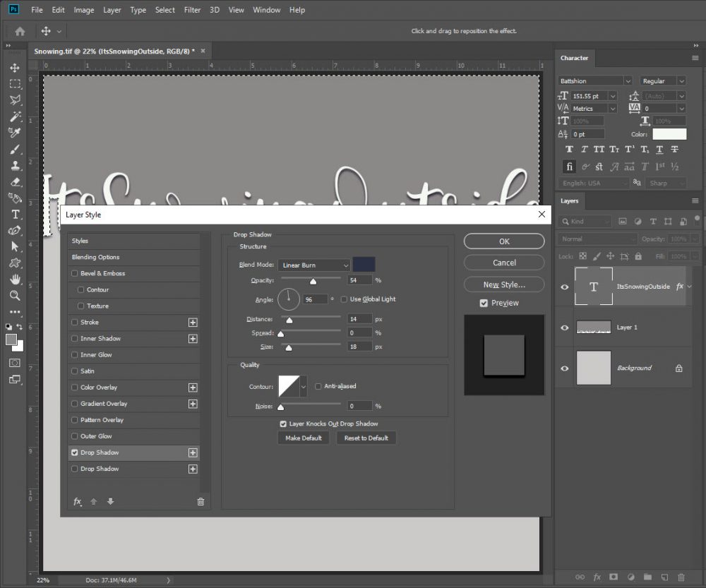Select the Zoom tool magnifier
The image size is (706, 588).
(x=15, y=296)
